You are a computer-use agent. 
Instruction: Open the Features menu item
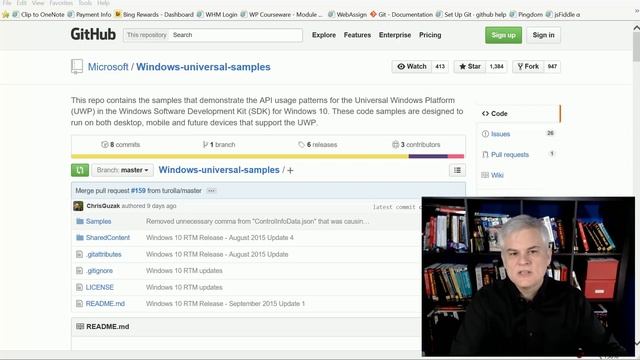click(357, 35)
